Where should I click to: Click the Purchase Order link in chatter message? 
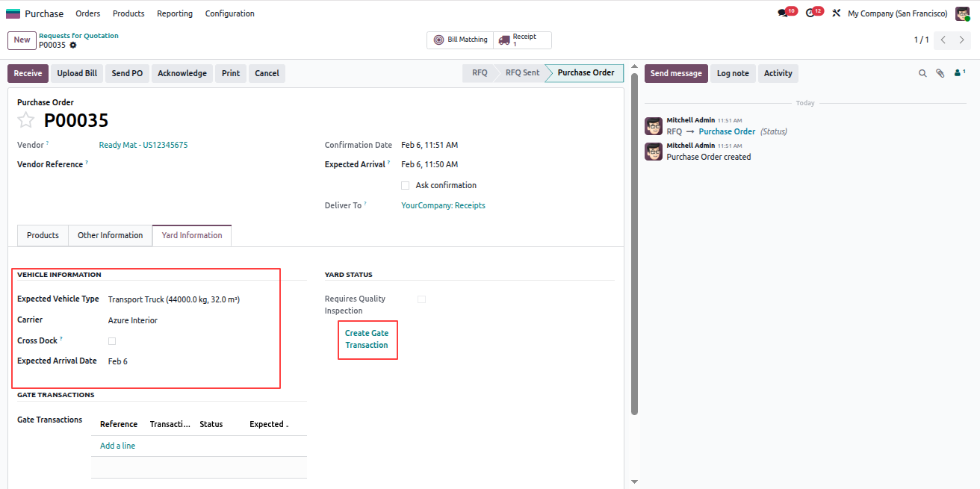(x=727, y=131)
